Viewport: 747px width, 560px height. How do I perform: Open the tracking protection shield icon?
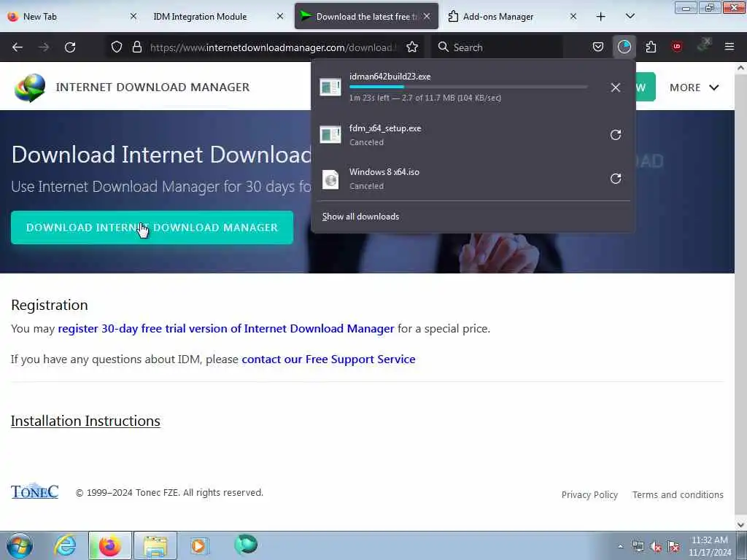tap(117, 47)
